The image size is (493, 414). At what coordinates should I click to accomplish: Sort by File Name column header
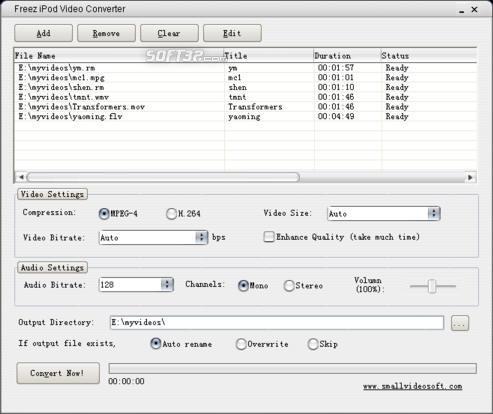coord(119,55)
